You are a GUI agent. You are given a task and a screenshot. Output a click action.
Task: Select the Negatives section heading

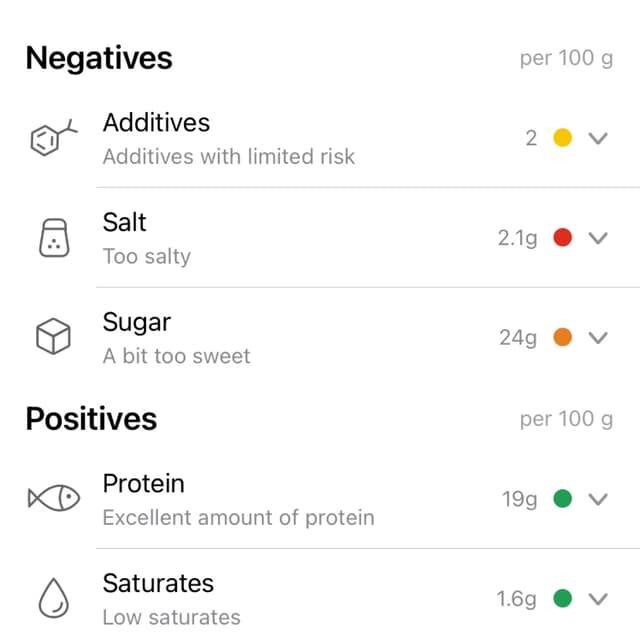click(x=99, y=59)
